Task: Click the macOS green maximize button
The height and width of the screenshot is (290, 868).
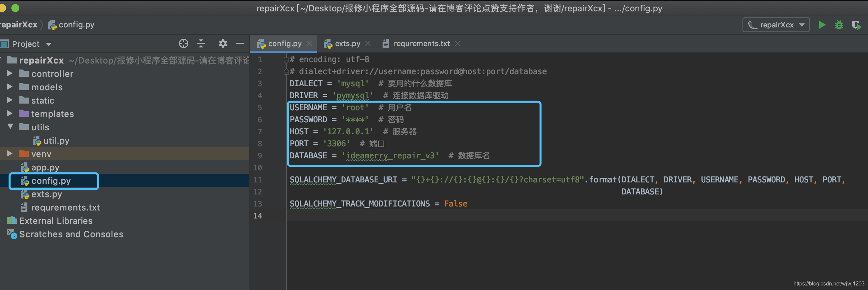Action: 15,8
